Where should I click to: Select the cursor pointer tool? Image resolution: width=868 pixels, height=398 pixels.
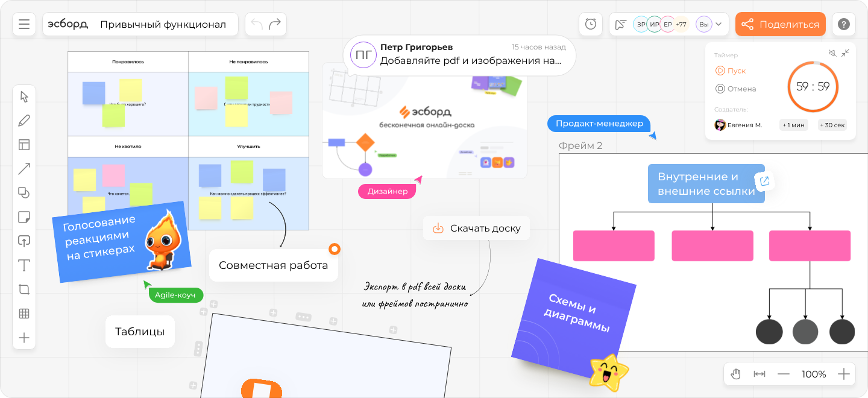(x=24, y=96)
